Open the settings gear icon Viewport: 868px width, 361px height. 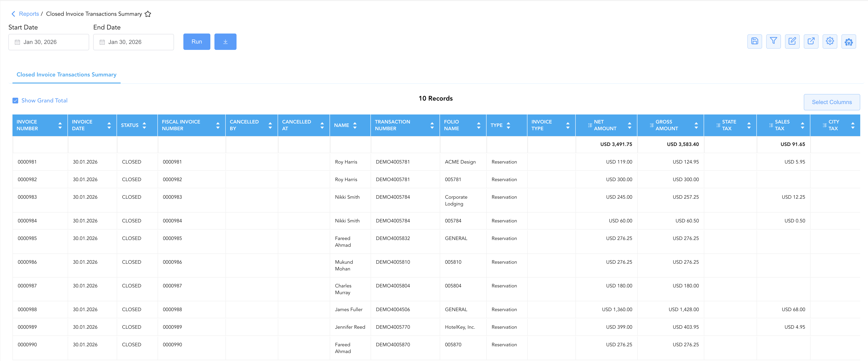point(830,41)
